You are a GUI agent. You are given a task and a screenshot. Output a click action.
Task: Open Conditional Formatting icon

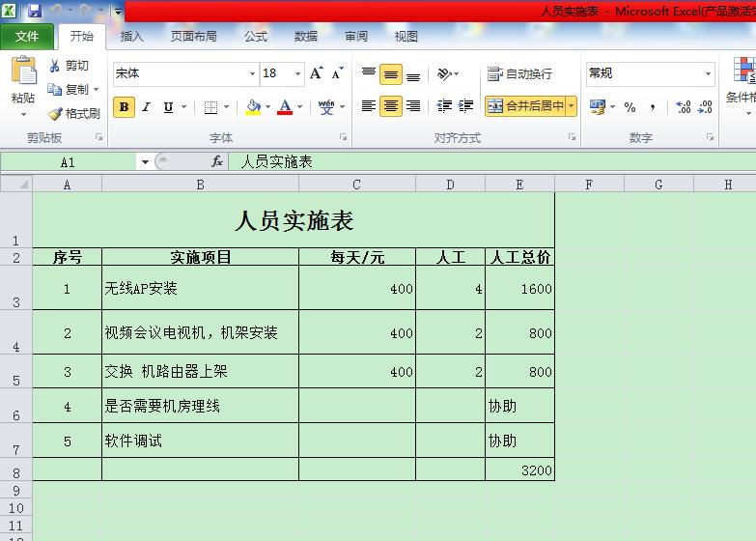pos(744,70)
